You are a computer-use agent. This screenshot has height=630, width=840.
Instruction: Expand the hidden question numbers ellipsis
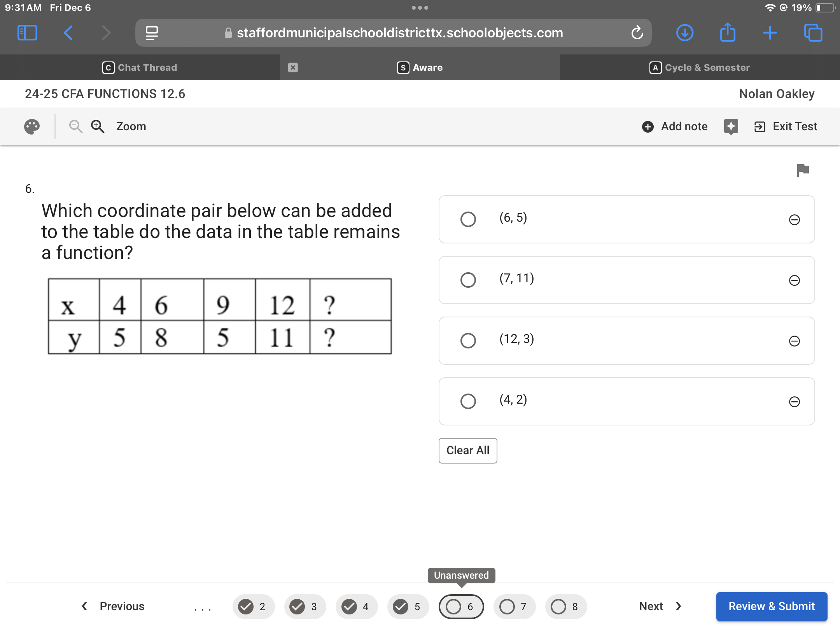point(203,607)
